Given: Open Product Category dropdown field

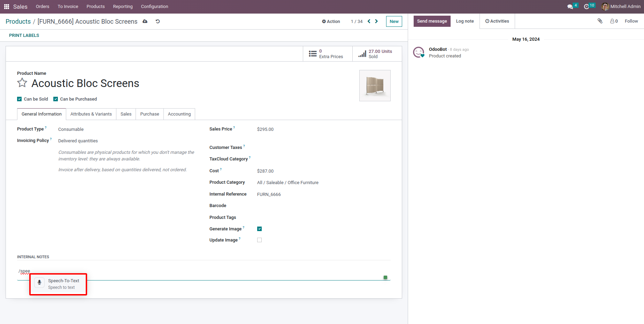Looking at the screenshot, I should point(324,182).
